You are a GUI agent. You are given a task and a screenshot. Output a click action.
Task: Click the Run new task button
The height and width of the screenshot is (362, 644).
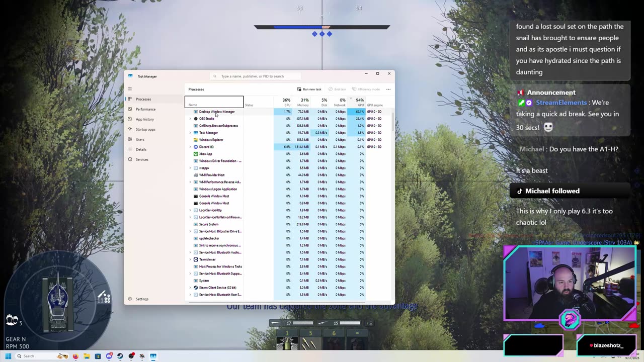pos(309,89)
